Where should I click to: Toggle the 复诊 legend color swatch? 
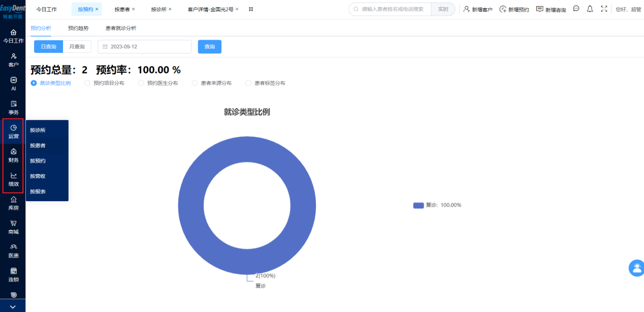418,205
